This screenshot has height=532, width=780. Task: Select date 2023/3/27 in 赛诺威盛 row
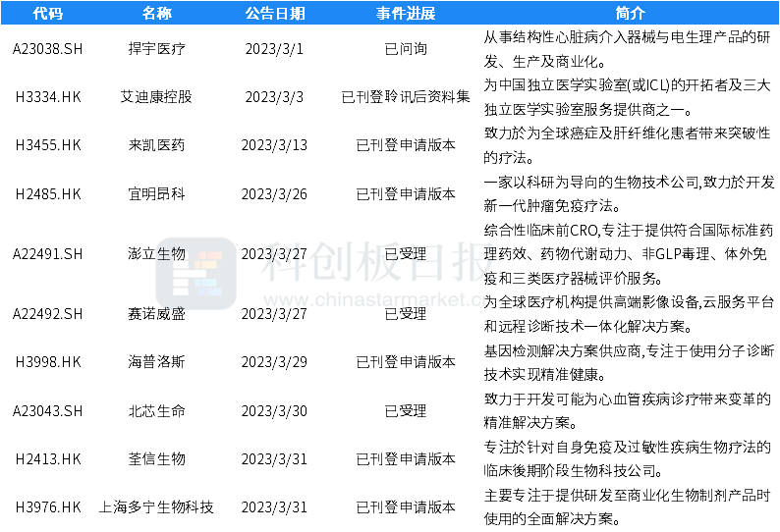[x=275, y=314]
